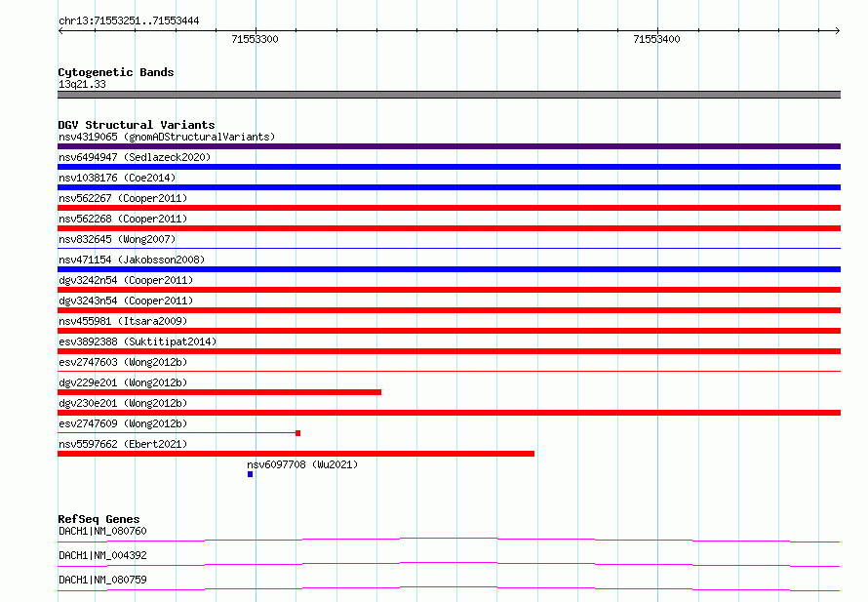Click the right arrow of the coordinate ruler
Image resolution: width=868 pixels, height=602 pixels.
coord(838,31)
